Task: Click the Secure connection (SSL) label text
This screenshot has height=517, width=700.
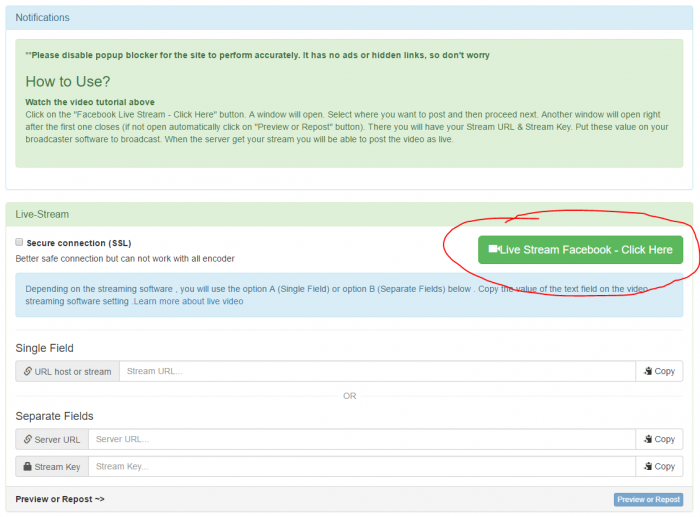Action: (79, 243)
